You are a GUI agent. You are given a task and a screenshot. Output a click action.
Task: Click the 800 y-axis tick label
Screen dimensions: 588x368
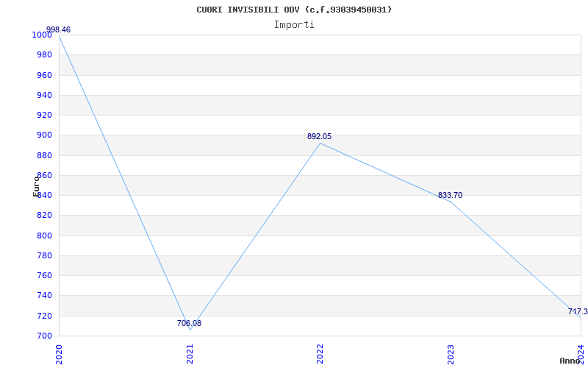pos(43,236)
